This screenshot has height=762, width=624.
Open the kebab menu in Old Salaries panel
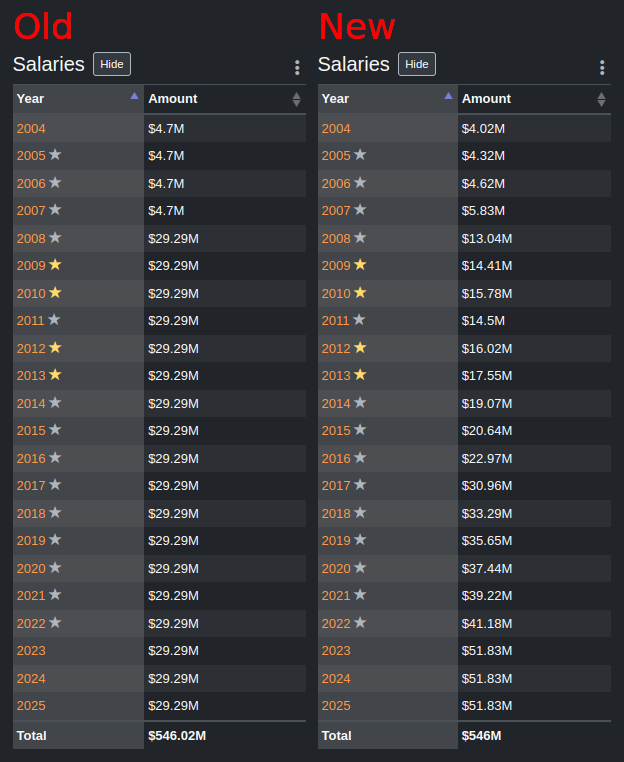pyautogui.click(x=297, y=68)
